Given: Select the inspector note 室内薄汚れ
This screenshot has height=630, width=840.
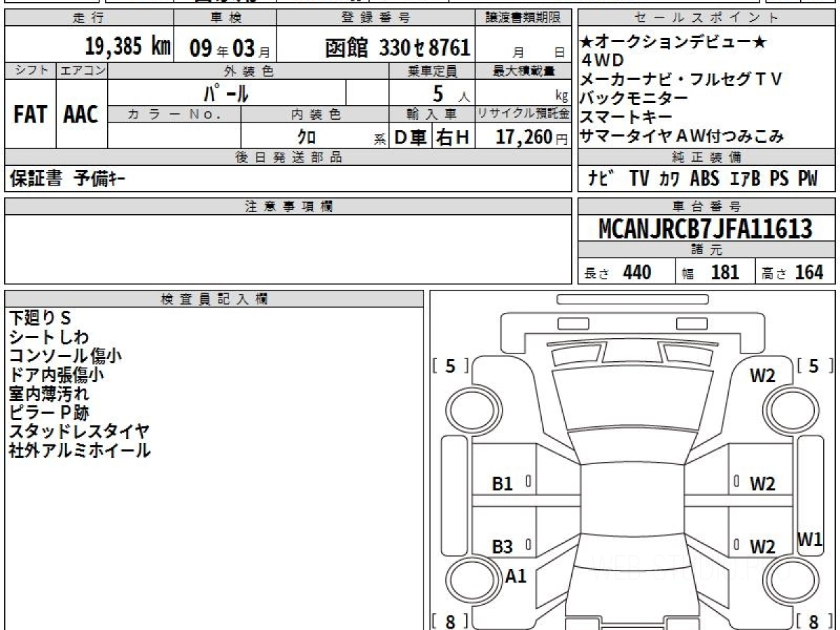Looking at the screenshot, I should click(49, 393).
